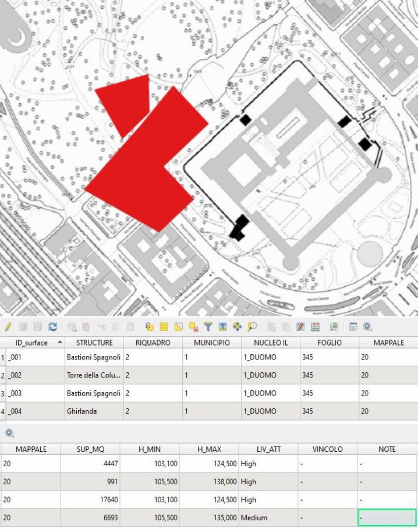This screenshot has width=418, height=532.
Task: Click Pan map to selected rows
Action: [237, 327]
